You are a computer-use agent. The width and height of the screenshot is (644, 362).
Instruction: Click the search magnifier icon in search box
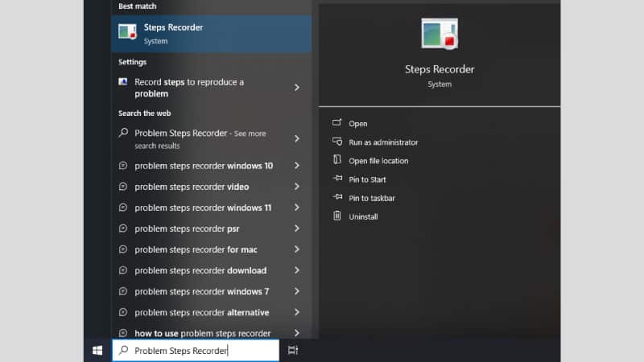pos(123,350)
